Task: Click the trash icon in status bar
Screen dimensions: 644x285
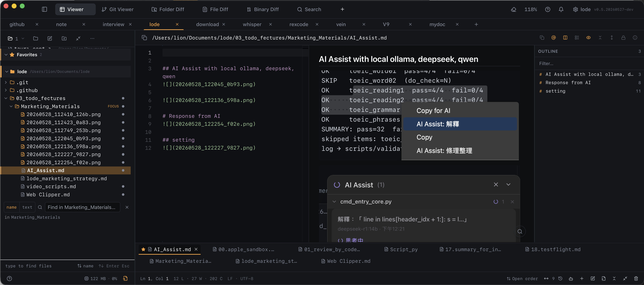Action: coord(636,278)
